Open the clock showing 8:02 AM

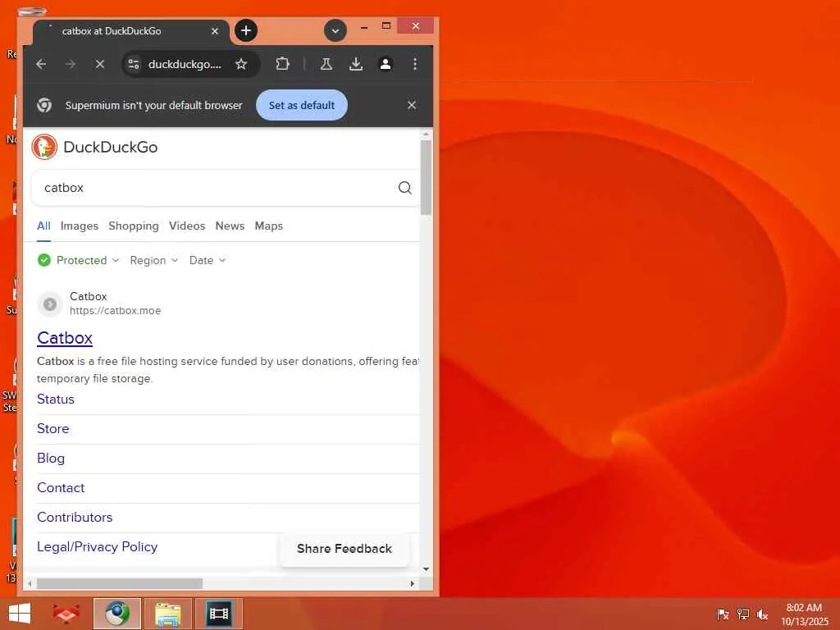804,614
